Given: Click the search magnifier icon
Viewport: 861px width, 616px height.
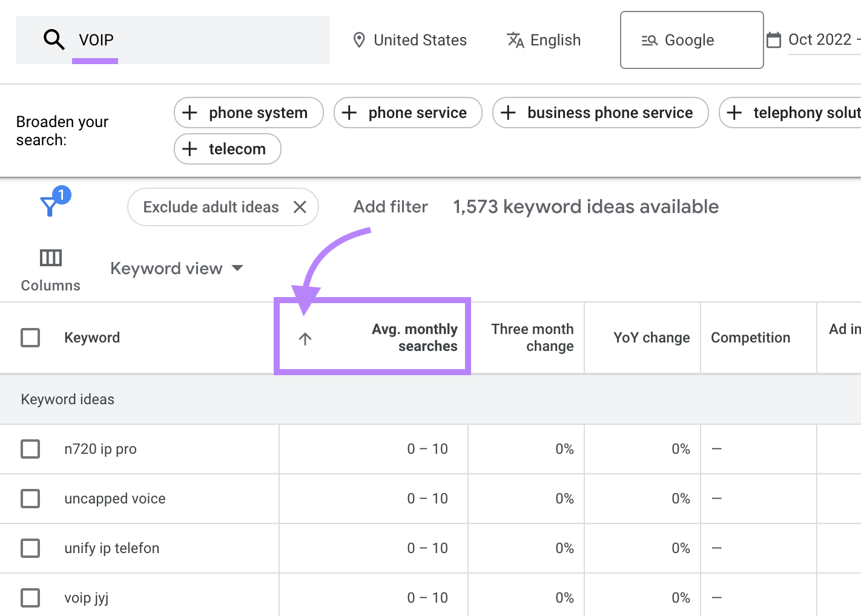Looking at the screenshot, I should (54, 39).
